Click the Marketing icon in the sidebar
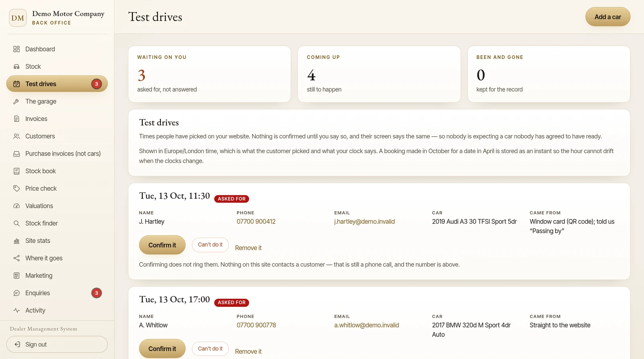The image size is (644, 359). [17, 275]
